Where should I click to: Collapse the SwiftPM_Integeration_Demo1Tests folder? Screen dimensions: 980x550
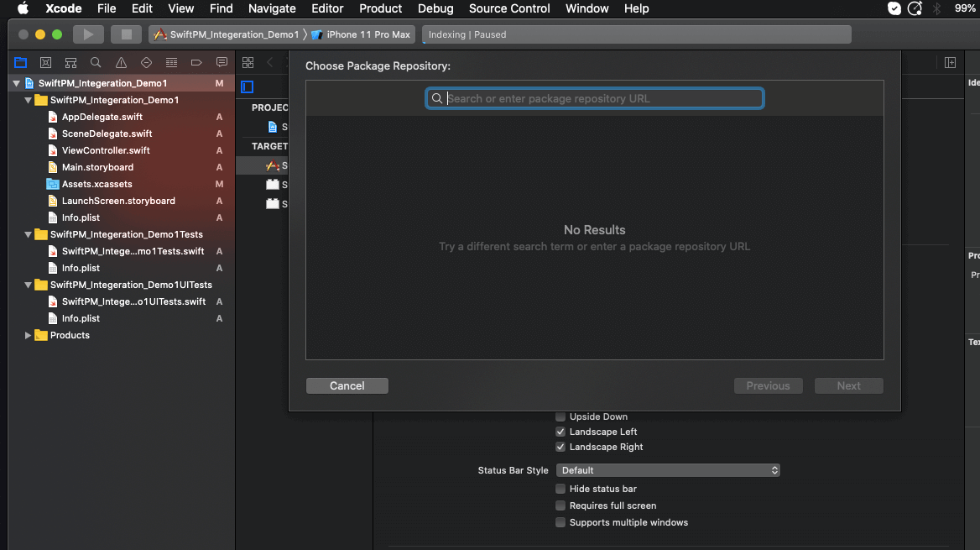tap(29, 234)
